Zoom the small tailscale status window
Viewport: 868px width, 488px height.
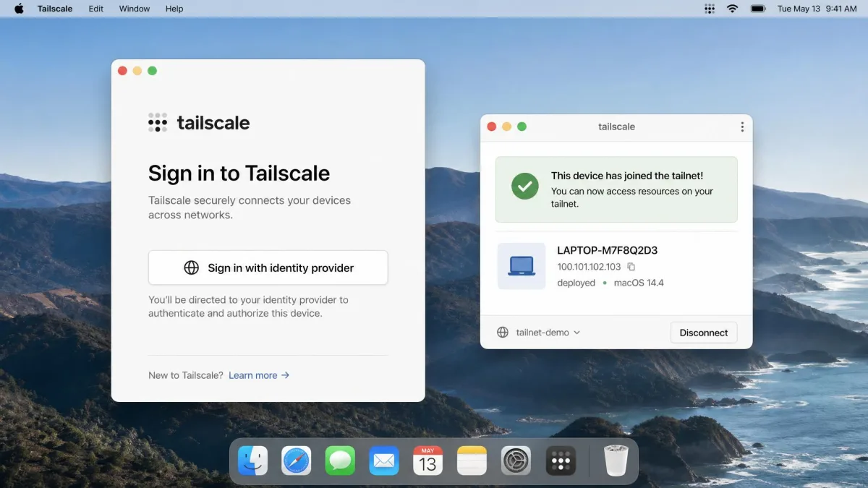[522, 127]
